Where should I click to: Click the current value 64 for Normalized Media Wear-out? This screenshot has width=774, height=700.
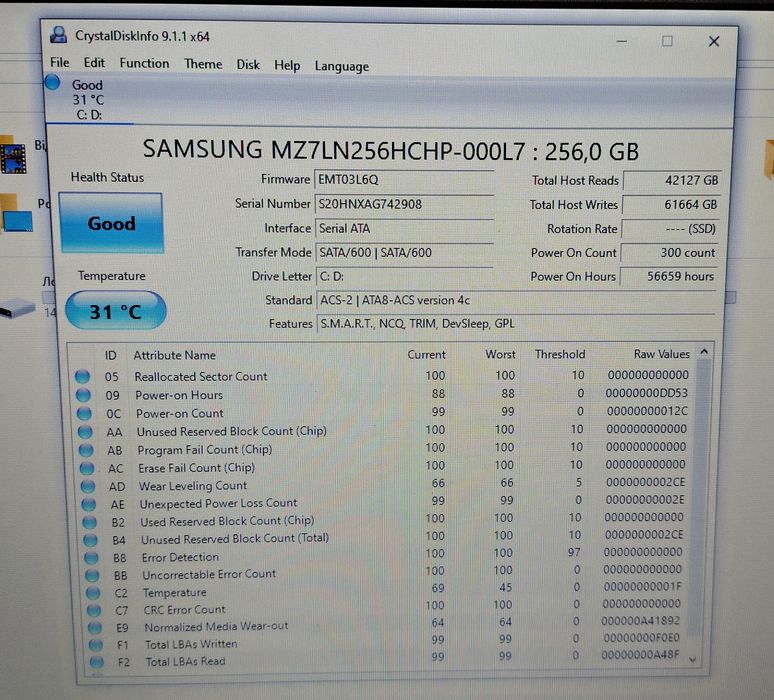click(438, 622)
